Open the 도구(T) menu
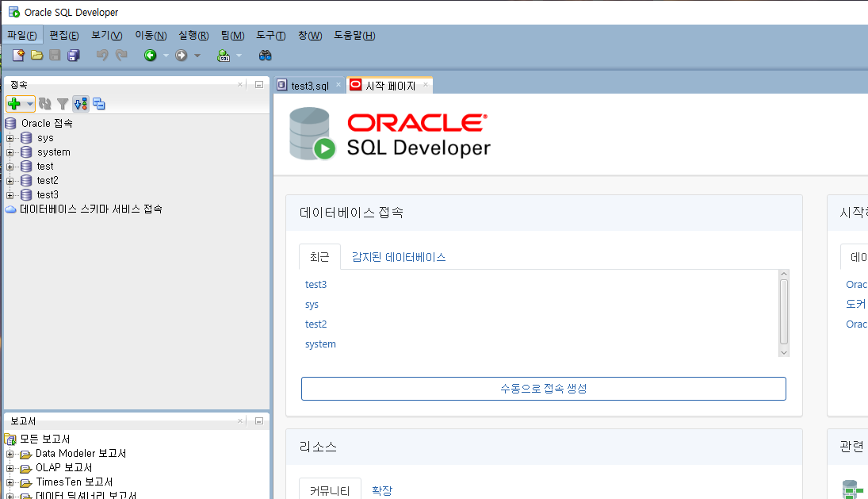Screen dimensions: 868x499 270,36
